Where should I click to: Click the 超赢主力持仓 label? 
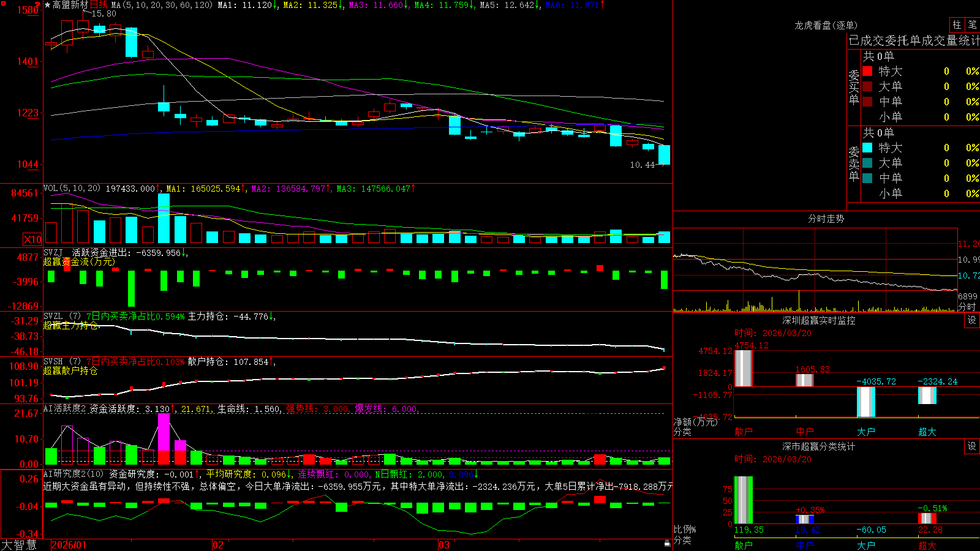[70, 325]
